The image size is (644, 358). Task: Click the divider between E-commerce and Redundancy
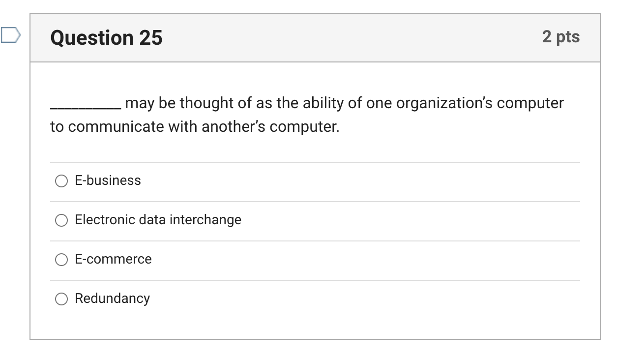(x=315, y=279)
